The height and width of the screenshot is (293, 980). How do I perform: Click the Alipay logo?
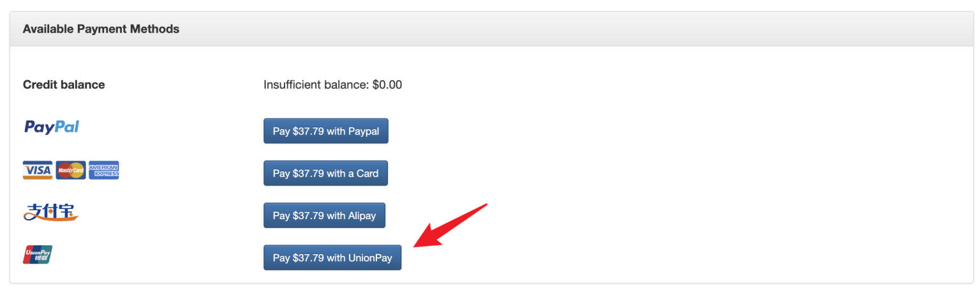point(50,213)
